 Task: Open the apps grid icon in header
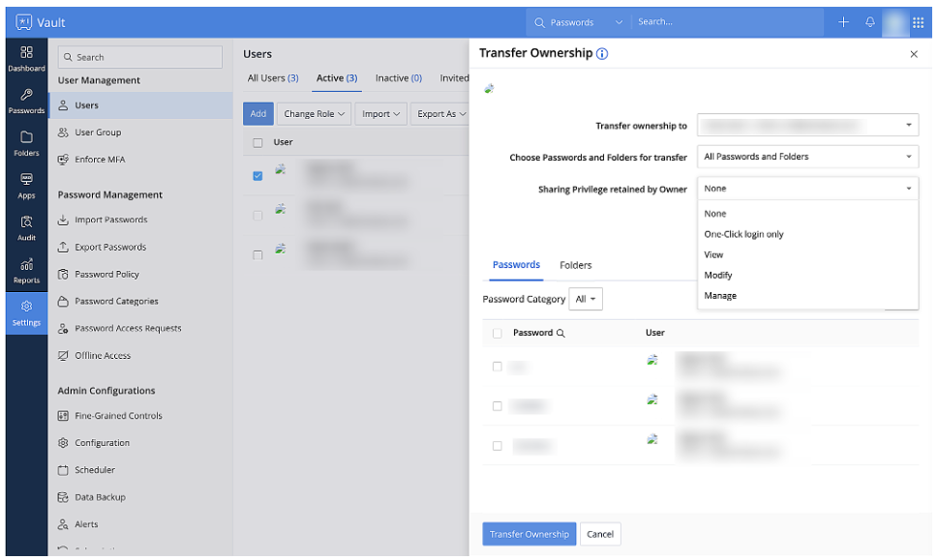[x=919, y=22]
